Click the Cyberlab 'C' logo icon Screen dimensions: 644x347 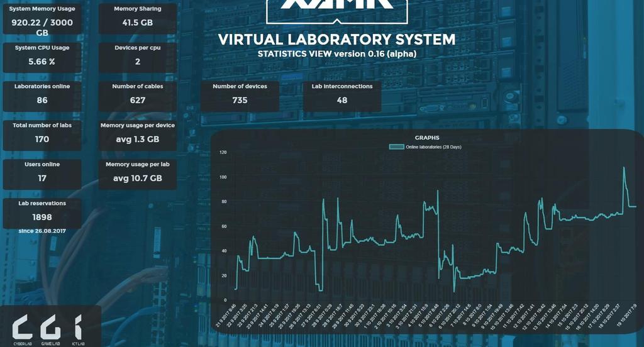tap(22, 328)
